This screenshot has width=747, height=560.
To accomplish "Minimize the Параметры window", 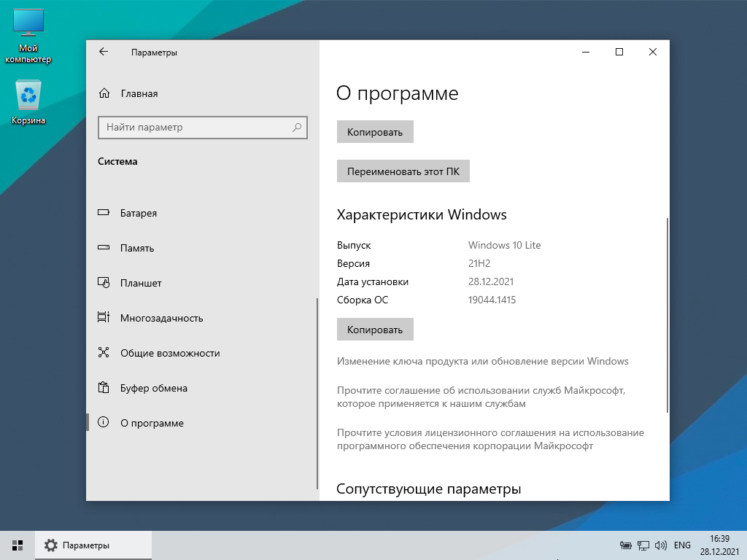I will [x=586, y=52].
